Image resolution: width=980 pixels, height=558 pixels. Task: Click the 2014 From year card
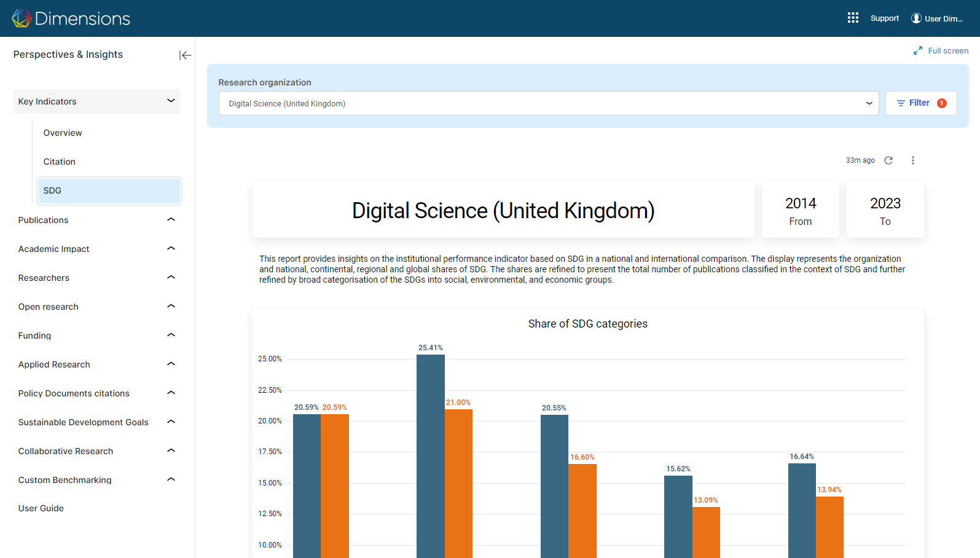(801, 210)
